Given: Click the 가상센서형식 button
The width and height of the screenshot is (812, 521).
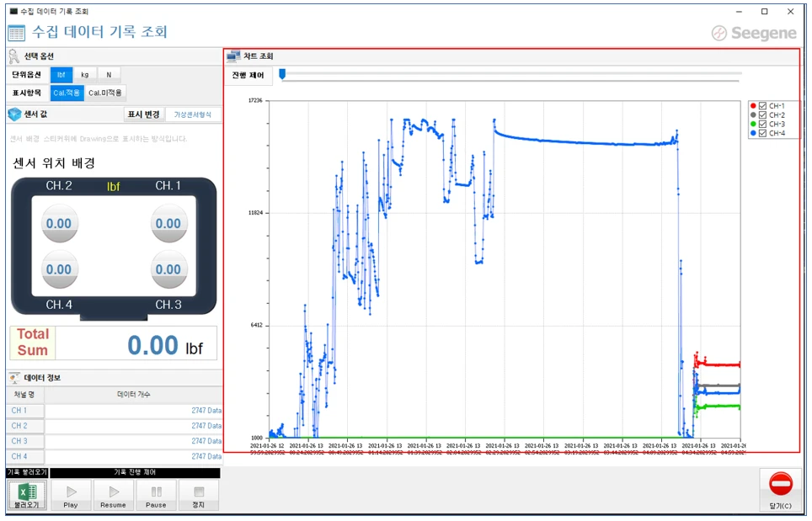Looking at the screenshot, I should click(193, 114).
